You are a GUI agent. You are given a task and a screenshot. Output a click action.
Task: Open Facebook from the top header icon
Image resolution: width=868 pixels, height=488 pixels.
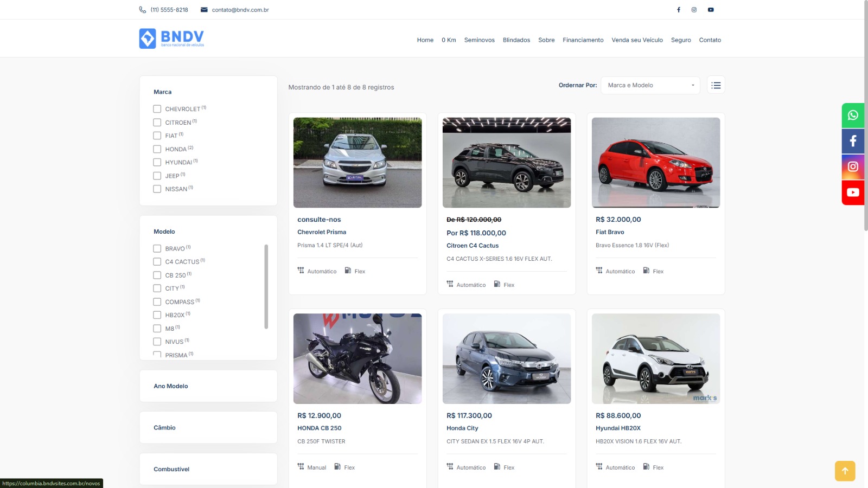click(x=679, y=10)
